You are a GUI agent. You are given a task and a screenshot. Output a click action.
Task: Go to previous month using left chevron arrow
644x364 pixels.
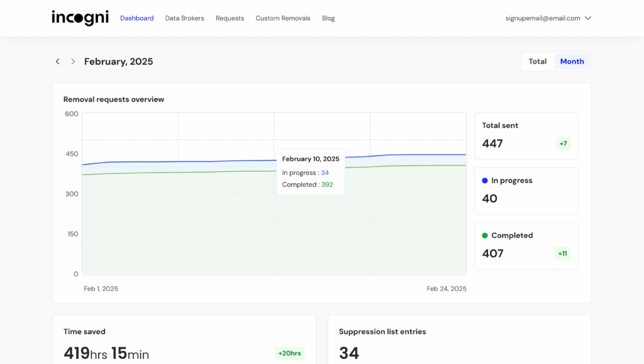coord(57,61)
